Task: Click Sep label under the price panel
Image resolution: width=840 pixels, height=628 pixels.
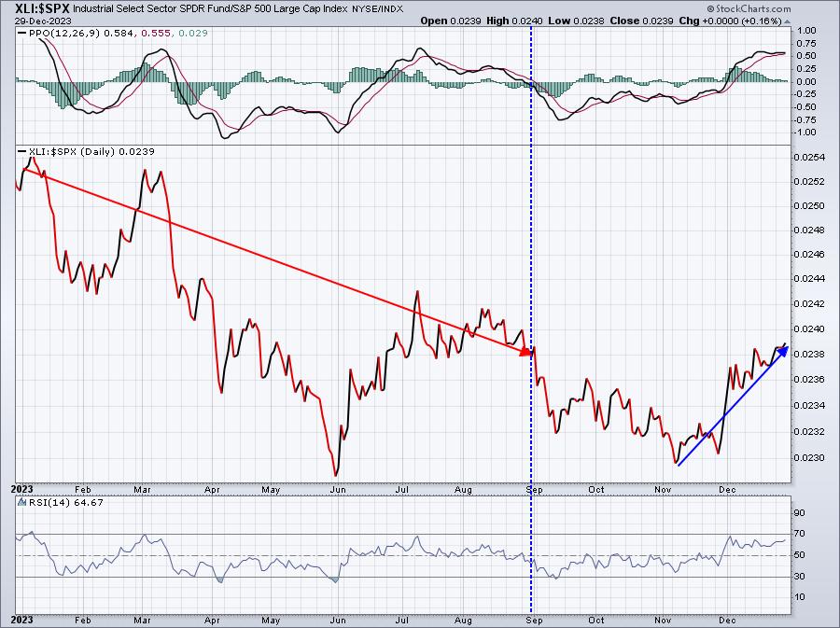Action: (535, 490)
